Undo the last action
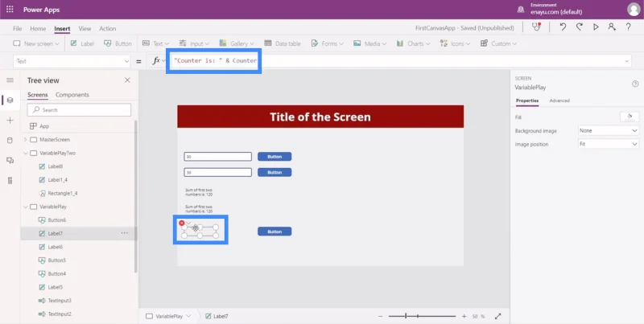The height and width of the screenshot is (324, 644). tap(563, 27)
